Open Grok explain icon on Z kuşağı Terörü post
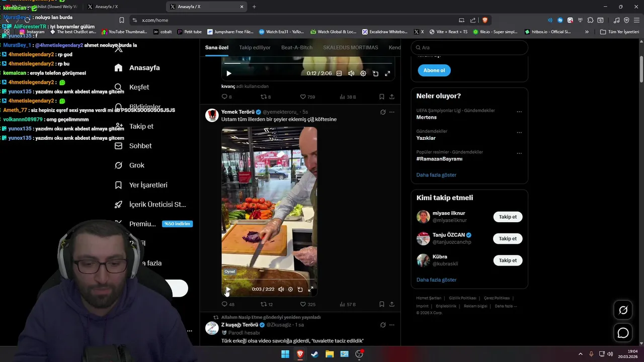 pos(383,325)
